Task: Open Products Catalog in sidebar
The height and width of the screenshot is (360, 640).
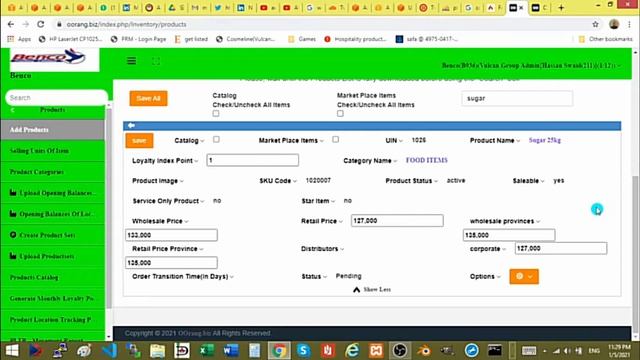Action: pos(53,278)
